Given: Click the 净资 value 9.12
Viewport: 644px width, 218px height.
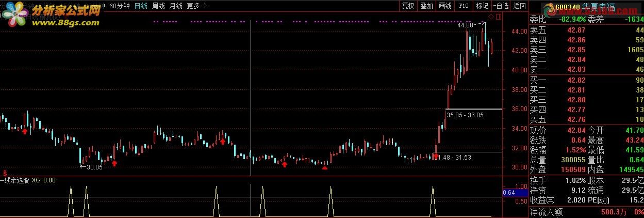Looking at the screenshot, I should click(578, 191).
